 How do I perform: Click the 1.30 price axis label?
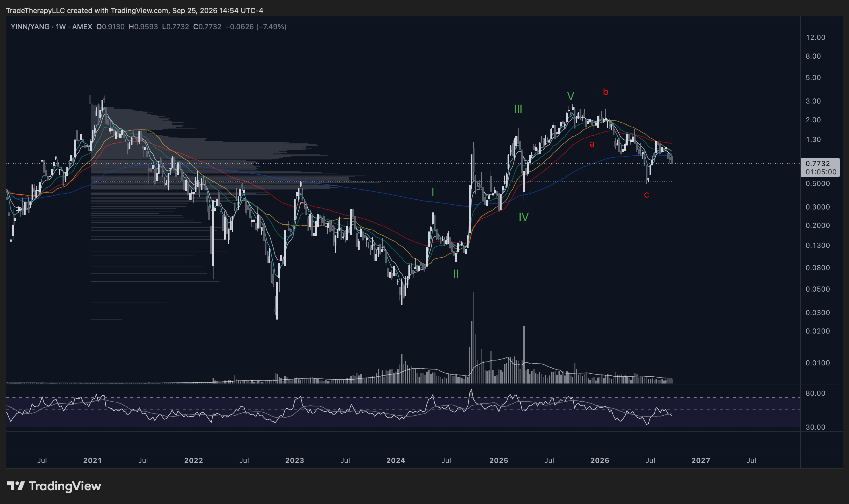813,139
